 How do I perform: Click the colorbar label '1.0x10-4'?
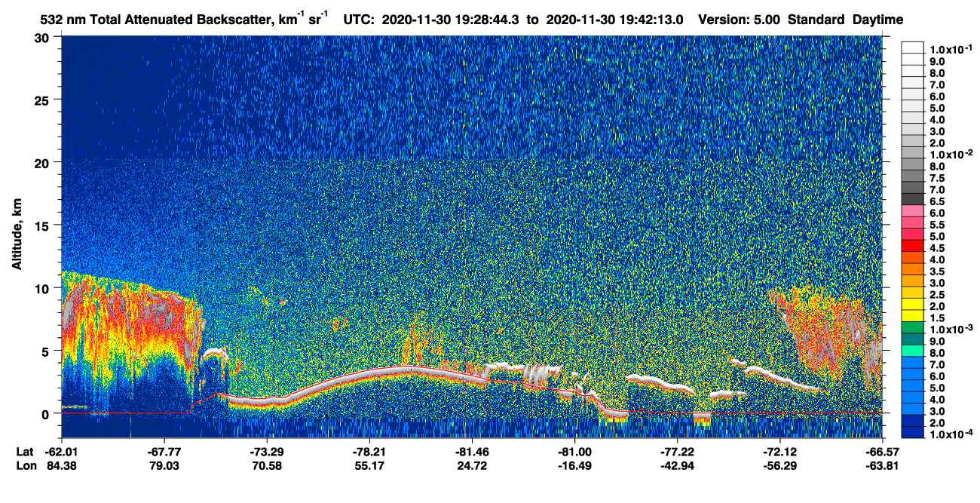click(x=951, y=433)
